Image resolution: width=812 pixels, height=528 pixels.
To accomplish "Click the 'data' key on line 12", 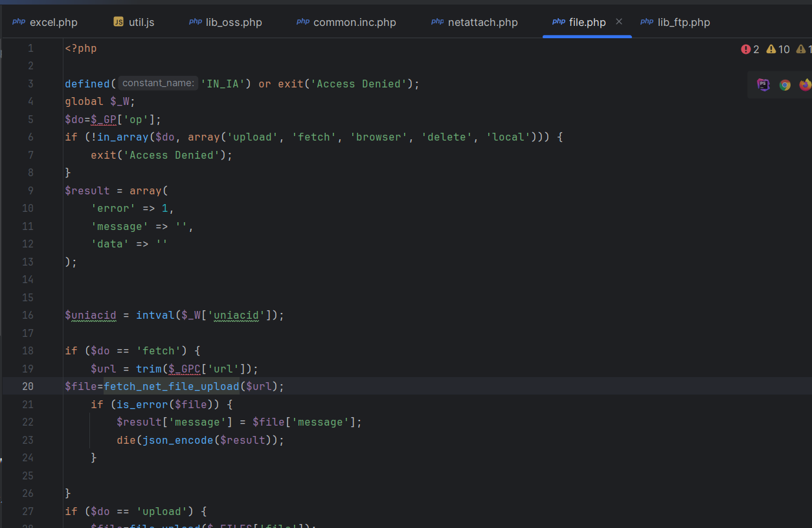I will [110, 244].
